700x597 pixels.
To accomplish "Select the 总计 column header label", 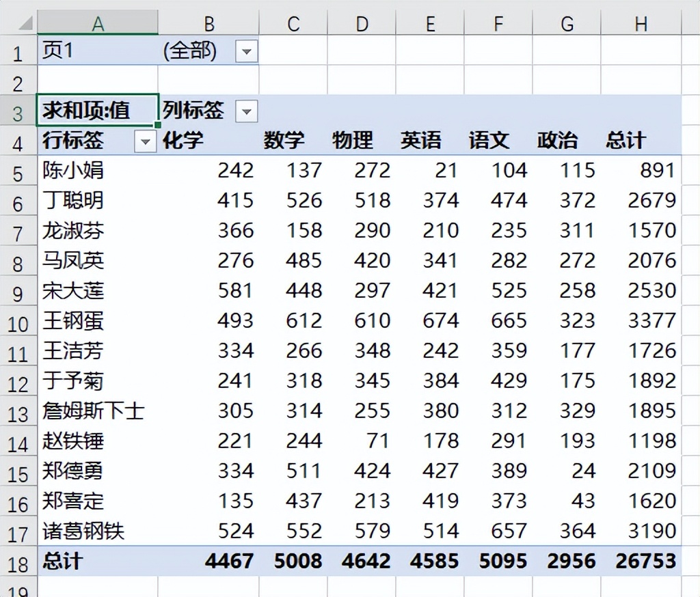I will (625, 141).
